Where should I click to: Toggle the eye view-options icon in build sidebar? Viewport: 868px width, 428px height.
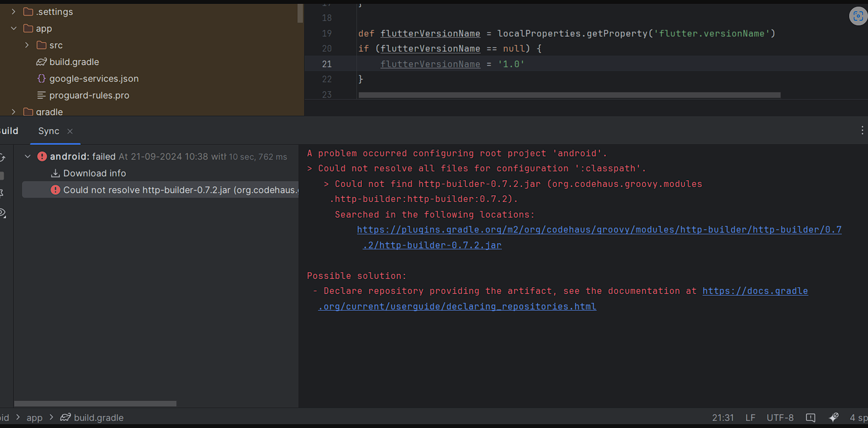coord(3,213)
